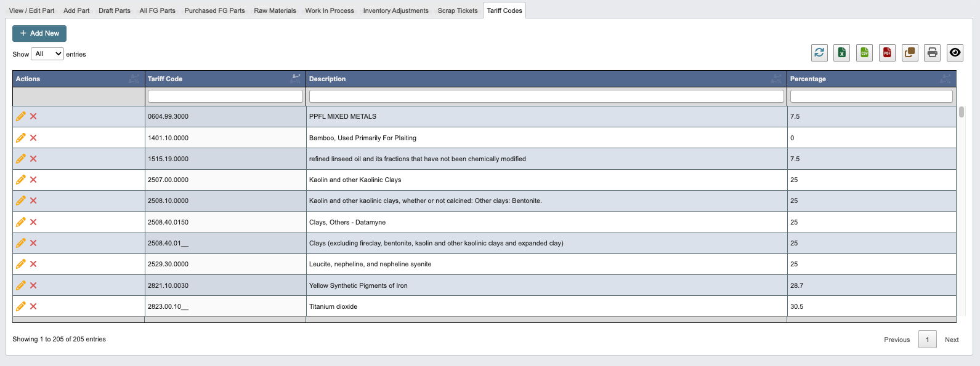Screen dimensions: 980x366
Task: Edit the Bamboo plaiting tariff row
Action: click(x=20, y=138)
